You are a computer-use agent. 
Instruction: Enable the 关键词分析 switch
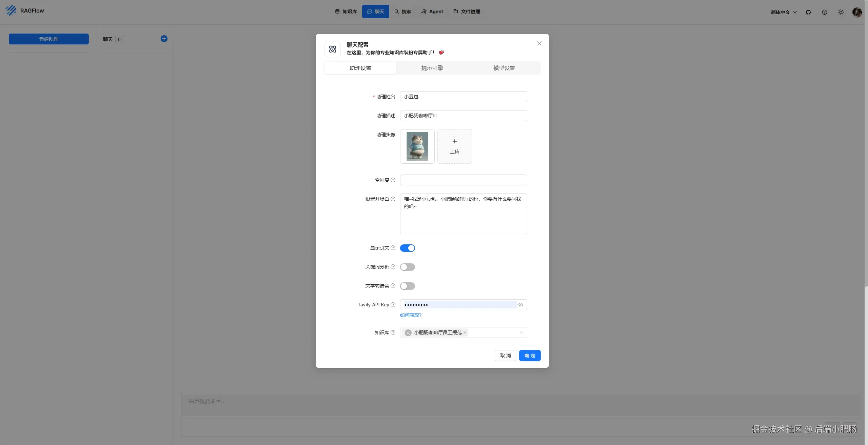point(407,267)
